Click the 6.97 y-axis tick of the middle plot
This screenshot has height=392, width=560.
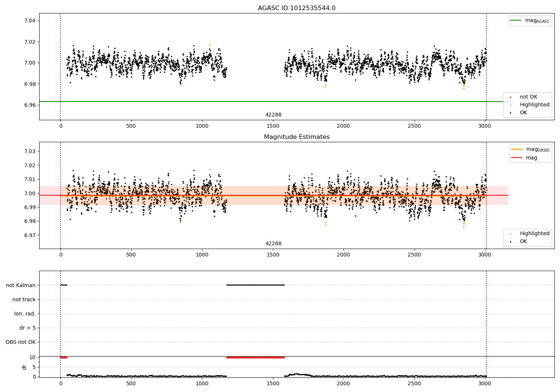pyautogui.click(x=29, y=235)
